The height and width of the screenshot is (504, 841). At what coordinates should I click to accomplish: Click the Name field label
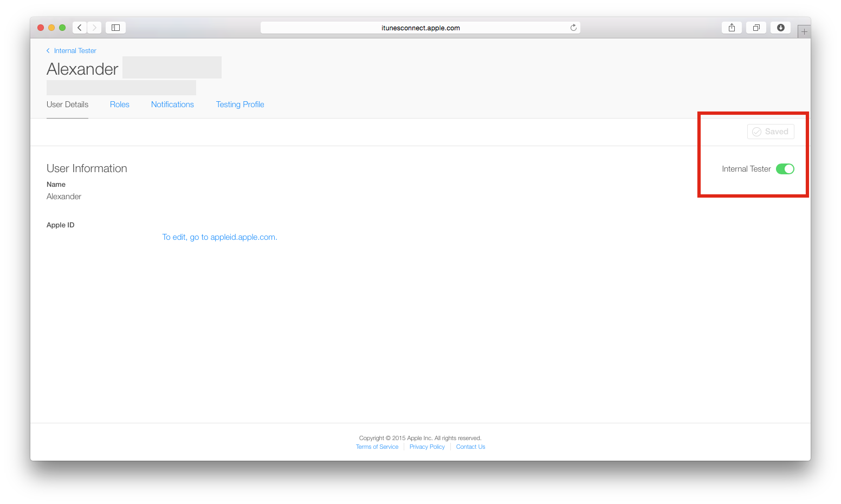[x=56, y=185]
